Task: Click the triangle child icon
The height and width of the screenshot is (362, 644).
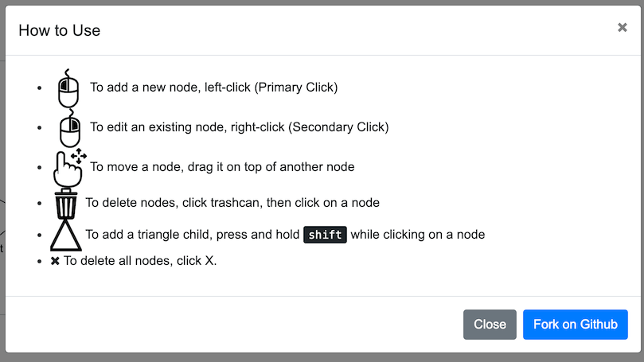Action: [66, 235]
